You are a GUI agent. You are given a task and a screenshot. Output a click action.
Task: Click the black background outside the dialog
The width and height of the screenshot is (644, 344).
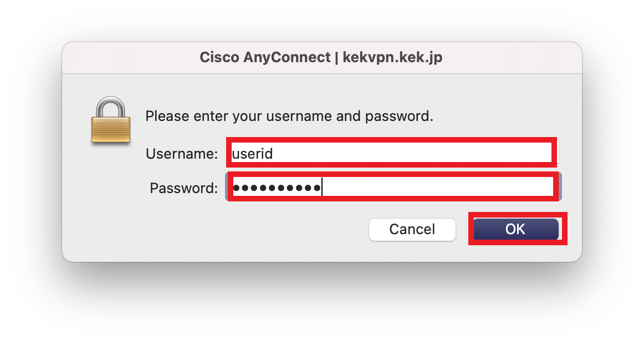pos(321,305)
